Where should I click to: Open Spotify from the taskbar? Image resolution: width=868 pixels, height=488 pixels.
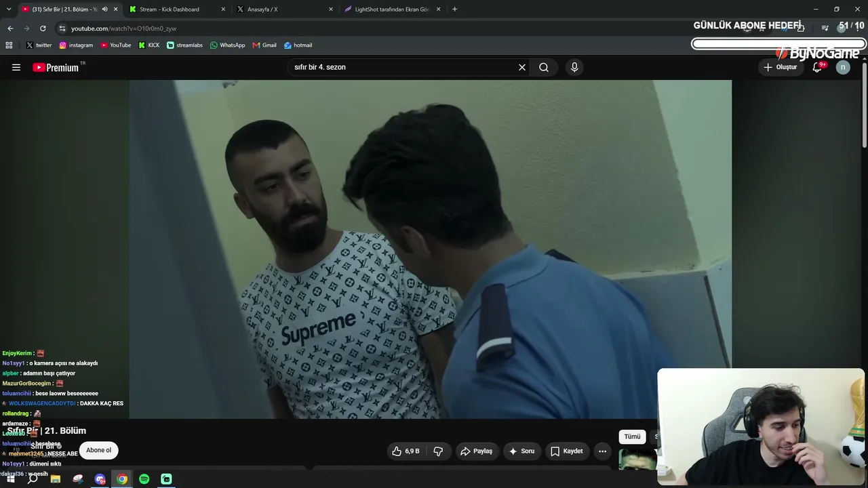click(144, 479)
